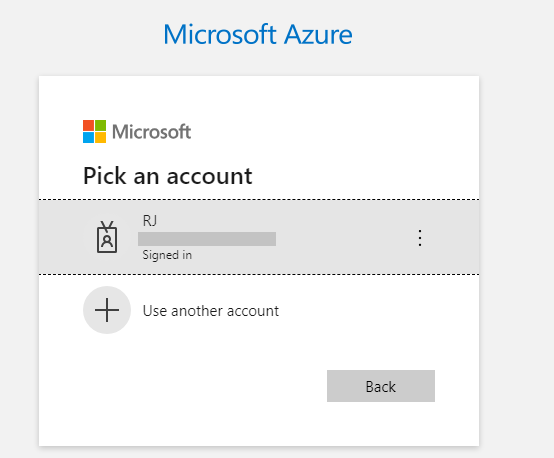Image resolution: width=554 pixels, height=458 pixels.
Task: Click the Microsoft Azure heading link
Action: 258,34
